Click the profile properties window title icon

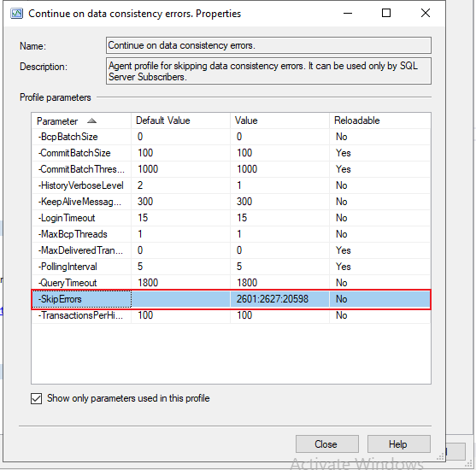tap(16, 14)
